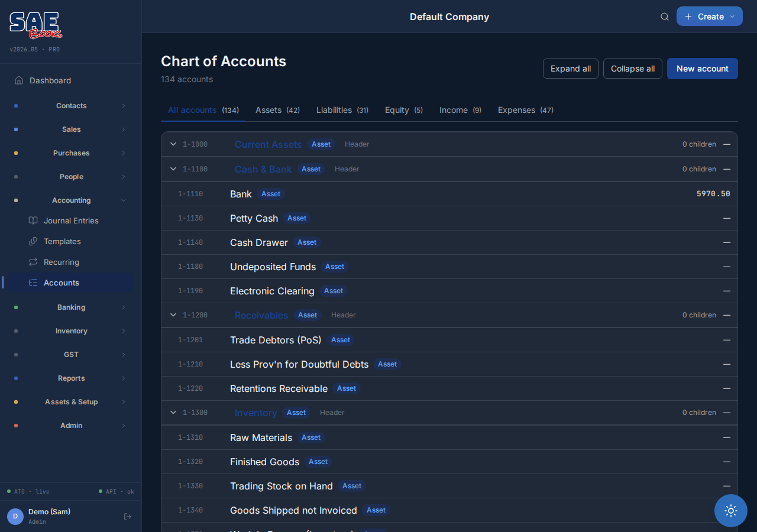
Task: Click the Expand all button
Action: point(571,69)
